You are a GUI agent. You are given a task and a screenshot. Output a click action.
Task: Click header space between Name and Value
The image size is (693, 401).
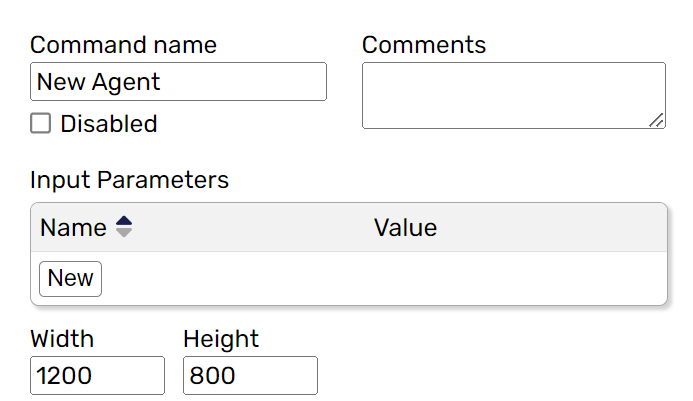pyautogui.click(x=250, y=228)
